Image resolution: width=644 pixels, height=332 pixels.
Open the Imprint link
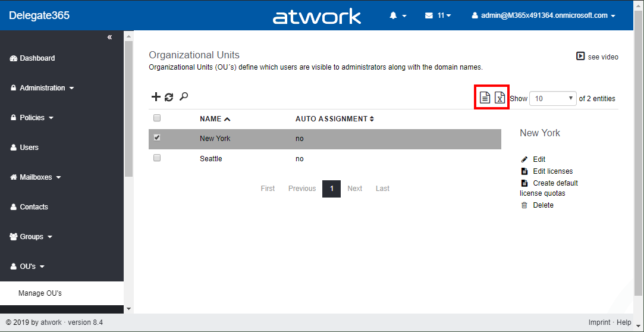(x=599, y=322)
